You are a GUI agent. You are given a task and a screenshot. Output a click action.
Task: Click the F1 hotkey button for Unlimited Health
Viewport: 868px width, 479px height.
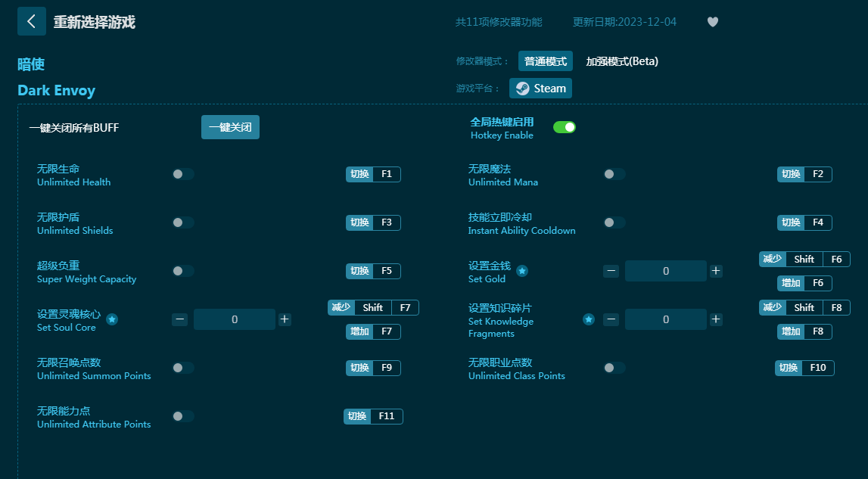(386, 174)
